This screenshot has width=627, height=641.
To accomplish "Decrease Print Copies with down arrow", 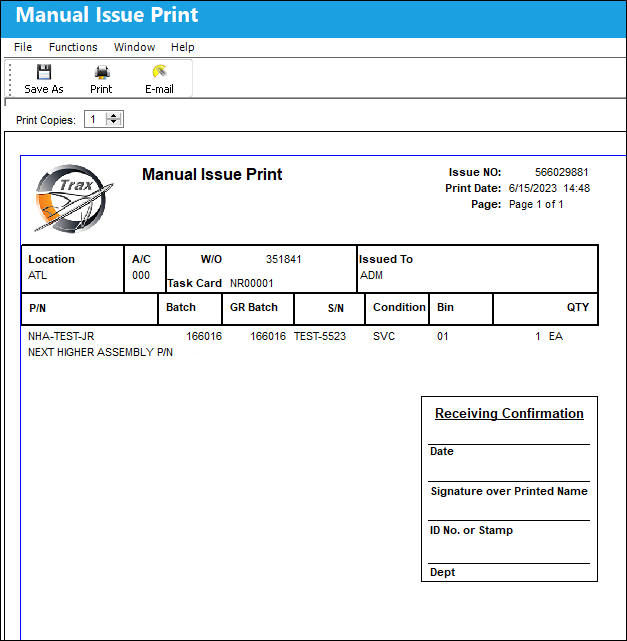I will point(114,122).
